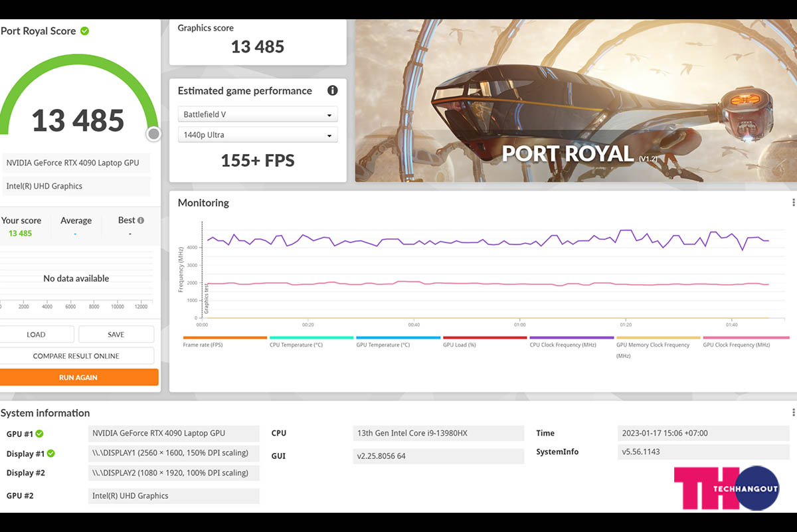
Task: Open the Battlefield V game dropdown
Action: point(258,114)
